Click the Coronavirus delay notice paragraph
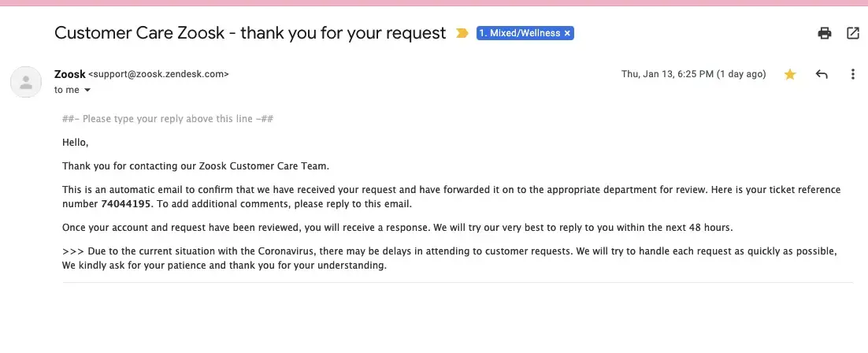This screenshot has width=868, height=353. coord(449,258)
